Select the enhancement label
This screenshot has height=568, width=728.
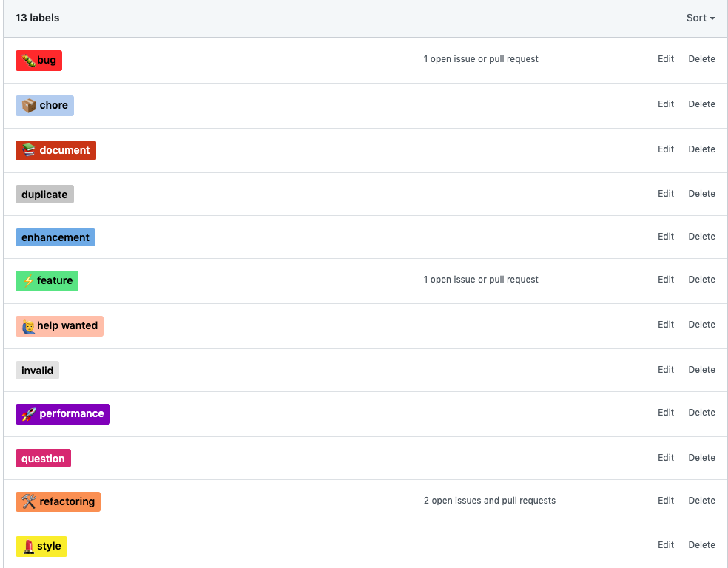tap(55, 237)
